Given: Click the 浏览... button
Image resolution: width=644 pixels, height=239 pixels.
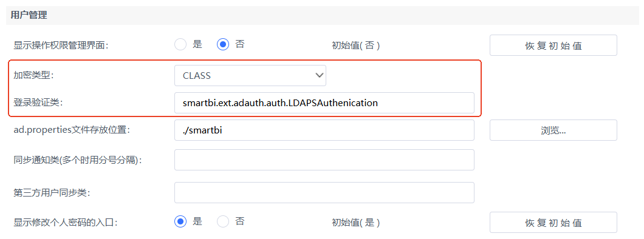Looking at the screenshot, I should [553, 130].
